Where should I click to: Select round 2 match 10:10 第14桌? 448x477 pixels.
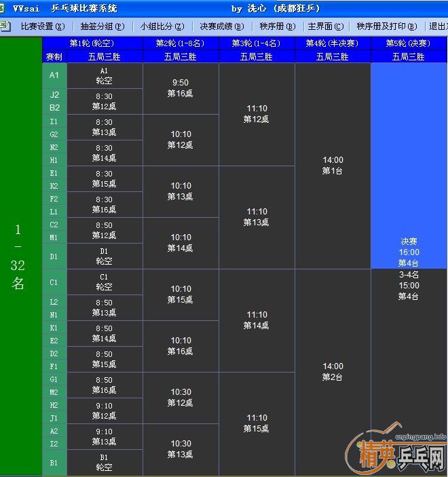point(181,243)
